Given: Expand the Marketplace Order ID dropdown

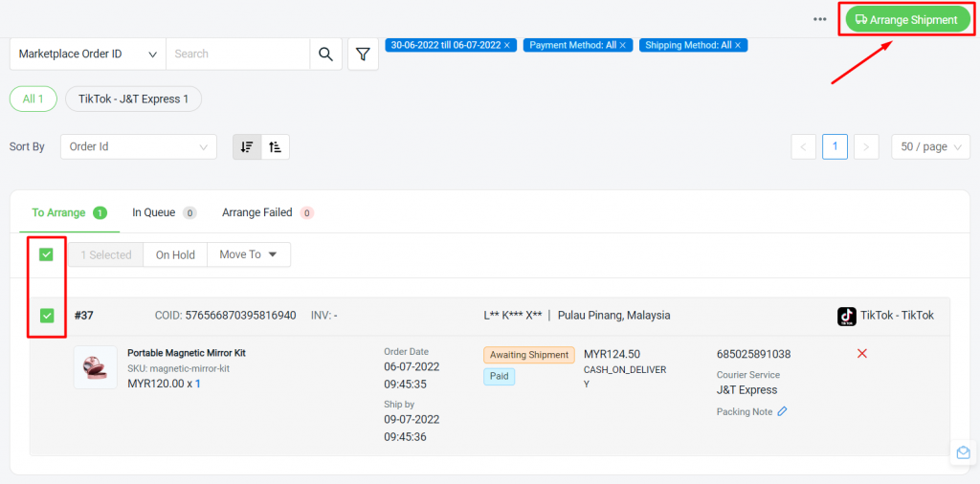Looking at the screenshot, I should coord(87,55).
